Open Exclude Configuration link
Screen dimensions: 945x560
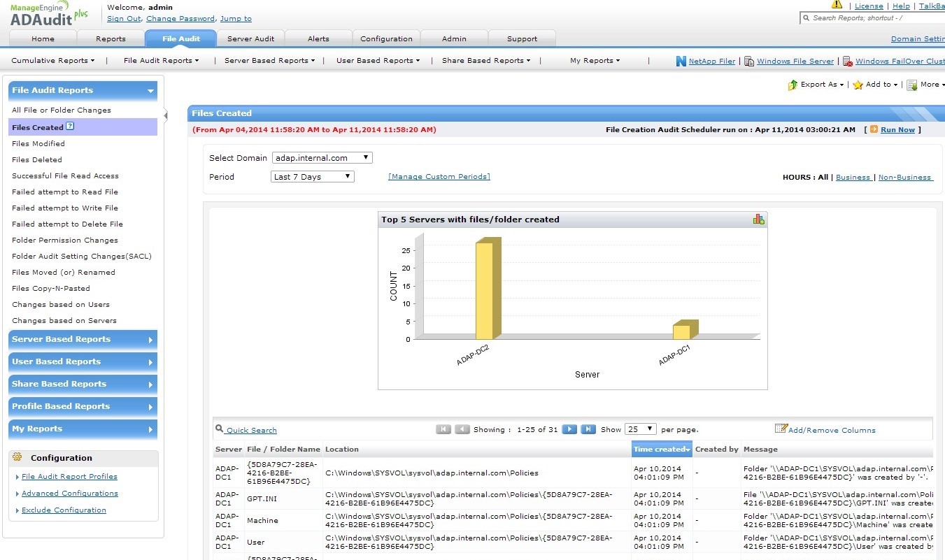click(x=64, y=510)
